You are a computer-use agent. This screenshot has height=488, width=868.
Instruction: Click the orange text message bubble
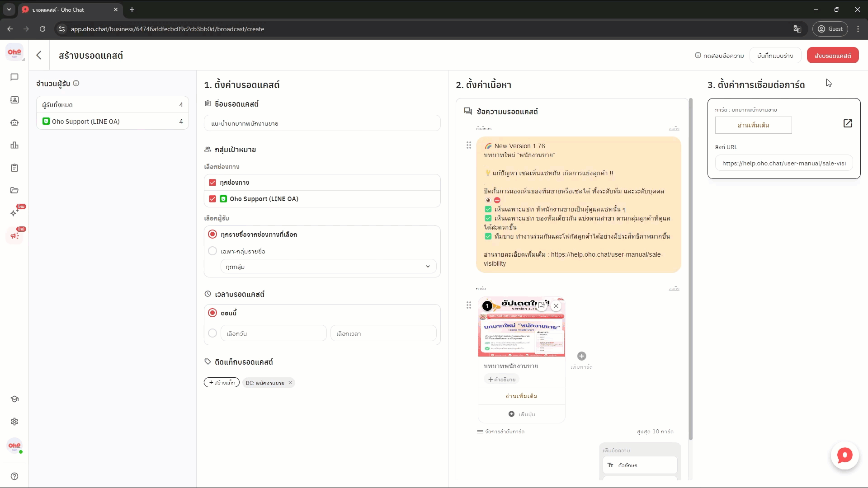578,205
